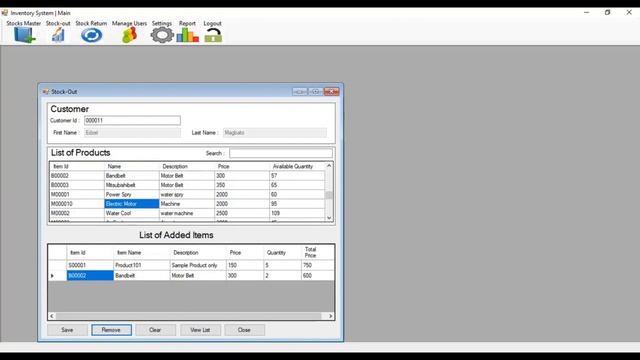Click the highlighted Electric Motor cell
Screen dimensions: 640x360
tap(132, 204)
